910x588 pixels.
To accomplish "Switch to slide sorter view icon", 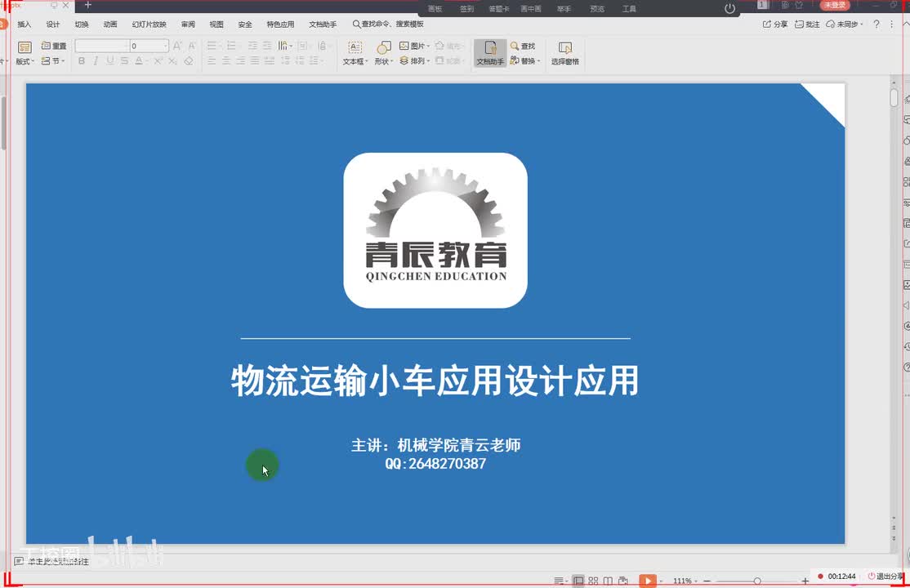I will point(593,581).
